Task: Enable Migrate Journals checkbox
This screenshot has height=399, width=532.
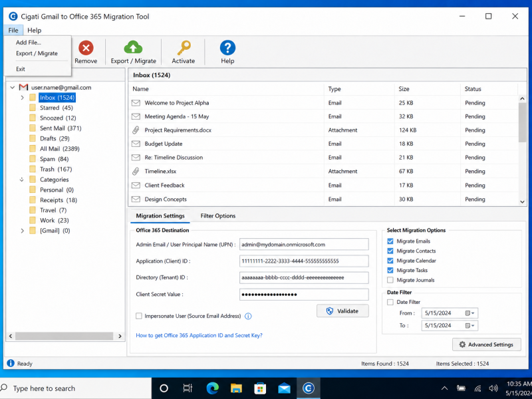Action: [390, 280]
